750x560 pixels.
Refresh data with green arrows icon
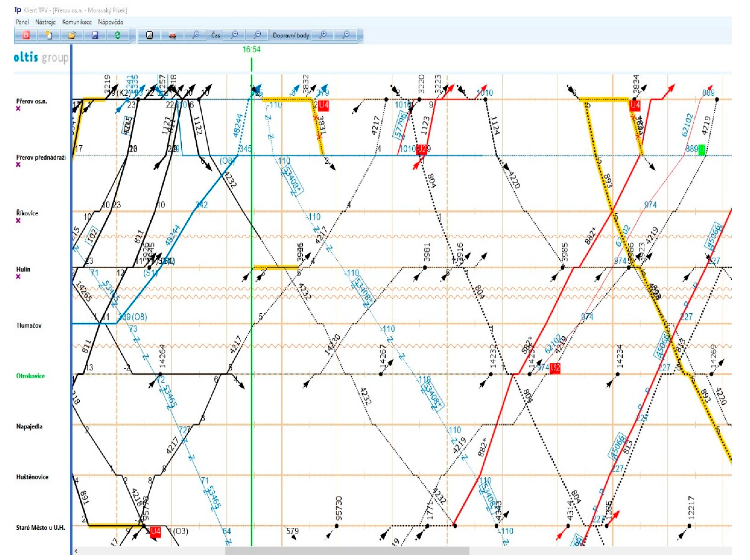click(118, 35)
